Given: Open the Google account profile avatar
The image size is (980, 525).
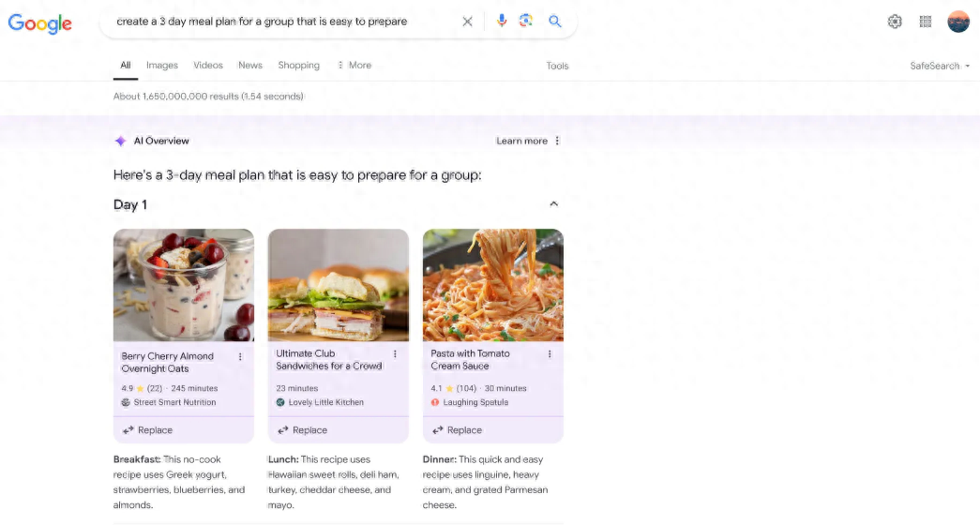Looking at the screenshot, I should [958, 22].
